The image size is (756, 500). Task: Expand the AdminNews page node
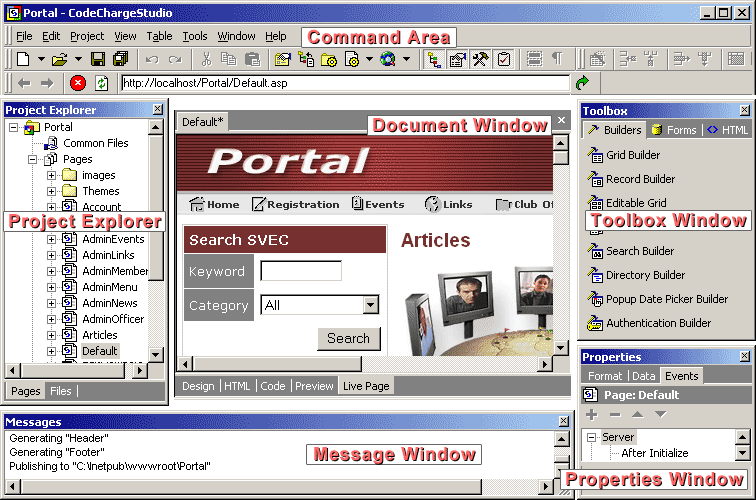(52, 303)
